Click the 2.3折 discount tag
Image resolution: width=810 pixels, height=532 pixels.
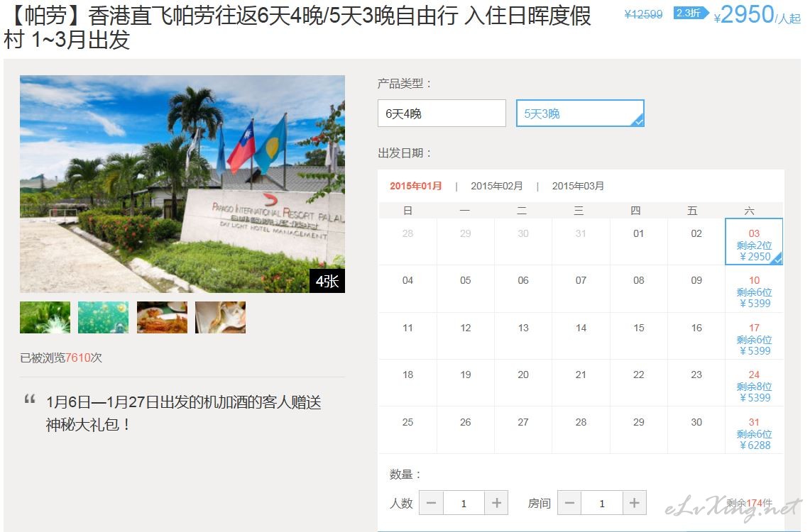tap(691, 13)
